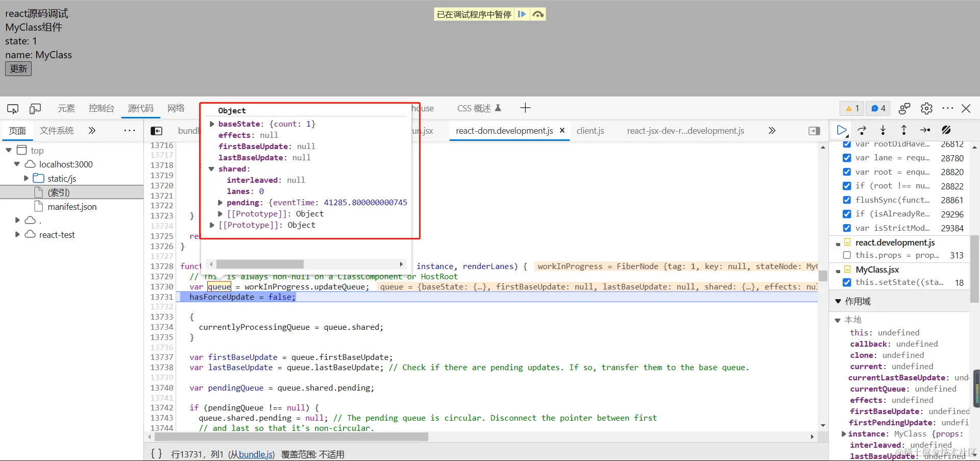Switch to the Sources (源代码) panel

pos(140,108)
